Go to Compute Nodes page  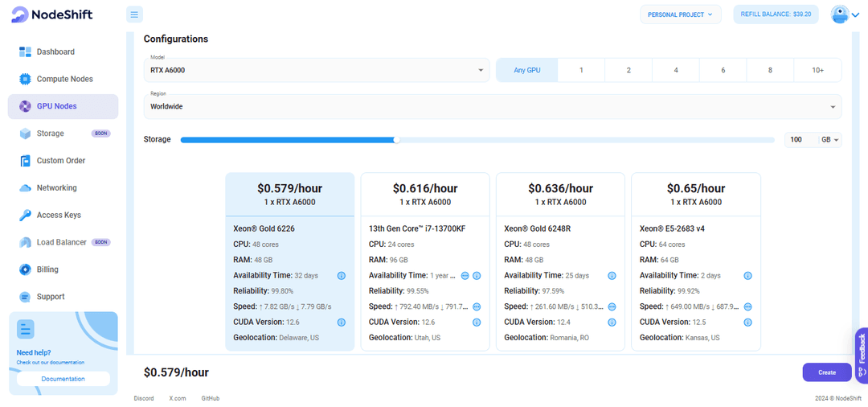(x=64, y=79)
